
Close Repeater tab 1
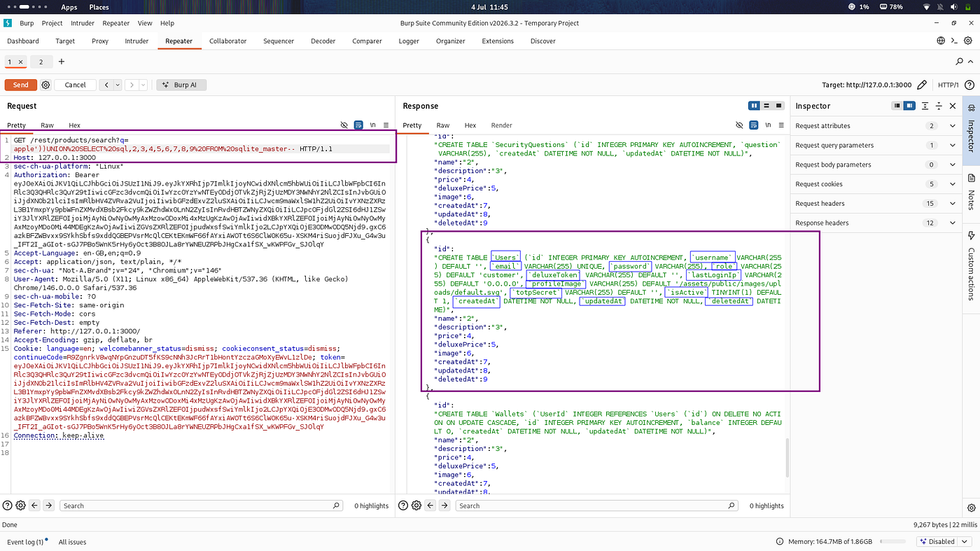click(20, 62)
